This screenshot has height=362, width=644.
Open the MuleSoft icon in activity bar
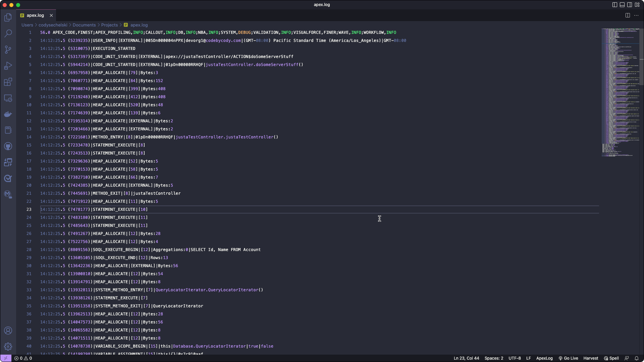coord(8,194)
